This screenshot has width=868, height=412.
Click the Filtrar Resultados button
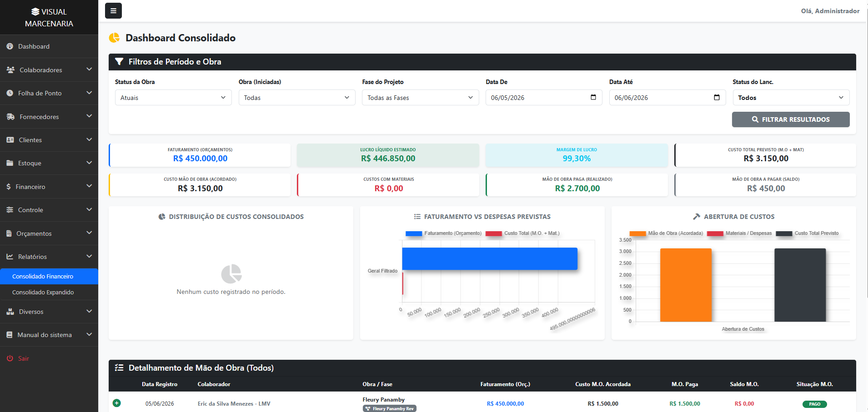point(791,119)
